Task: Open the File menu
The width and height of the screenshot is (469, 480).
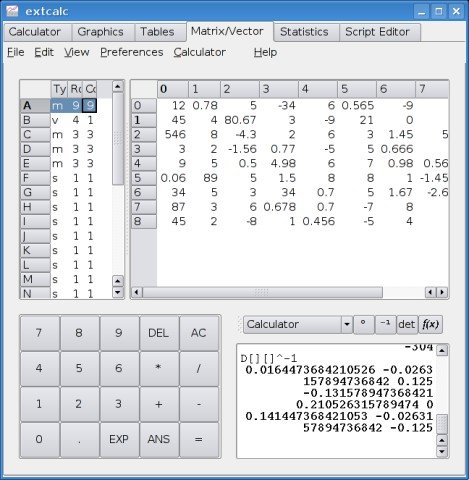Action: pyautogui.click(x=16, y=52)
